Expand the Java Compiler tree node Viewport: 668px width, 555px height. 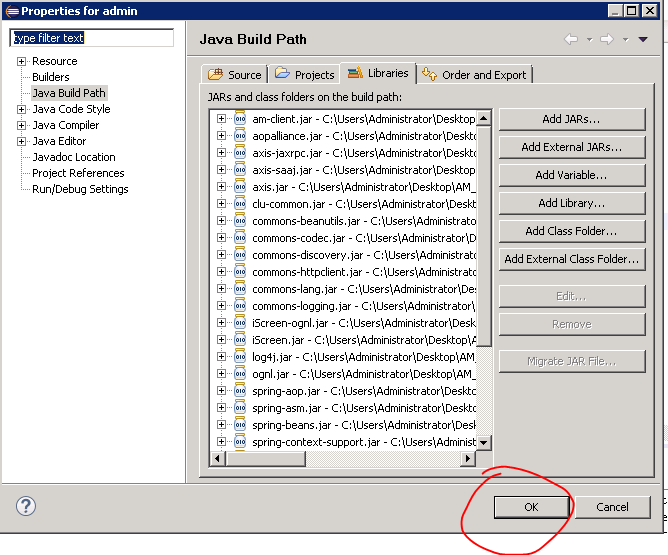[21, 125]
